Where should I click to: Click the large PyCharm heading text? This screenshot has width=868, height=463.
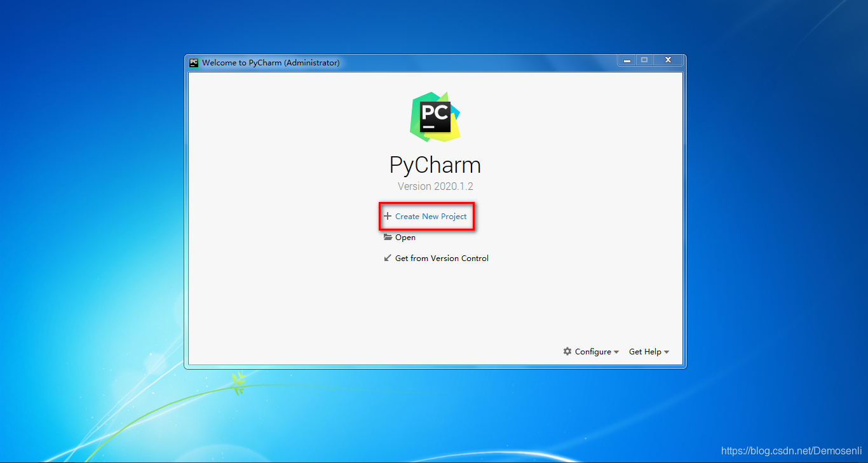(x=435, y=165)
